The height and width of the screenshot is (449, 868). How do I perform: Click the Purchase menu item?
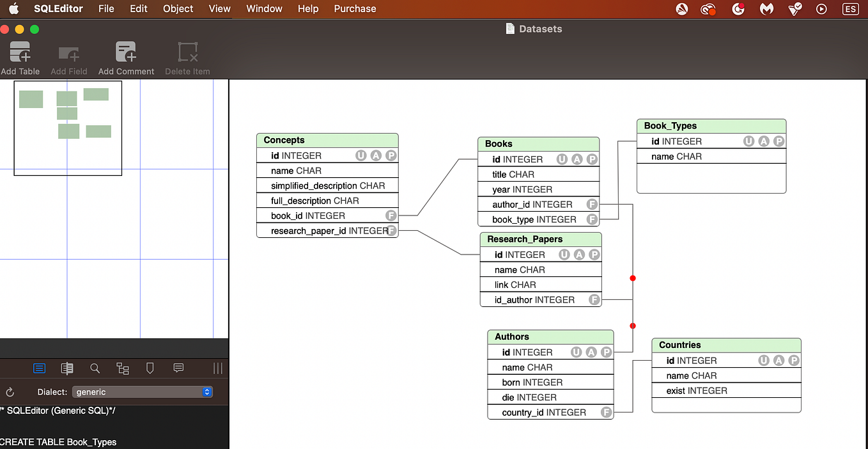[355, 8]
